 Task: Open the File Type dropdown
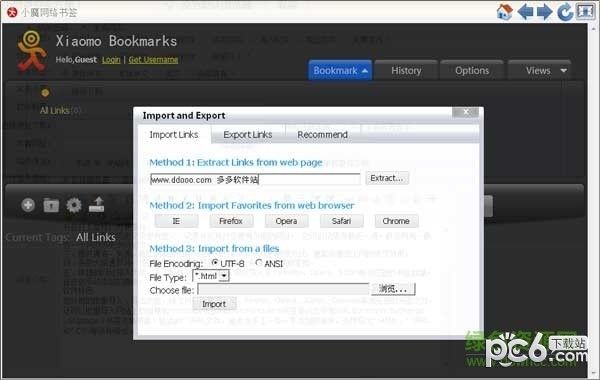225,276
